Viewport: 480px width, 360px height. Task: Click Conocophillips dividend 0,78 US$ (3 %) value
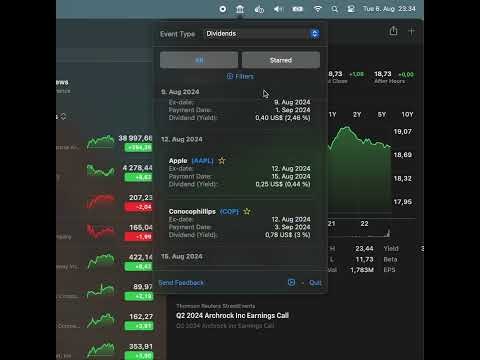tap(288, 235)
